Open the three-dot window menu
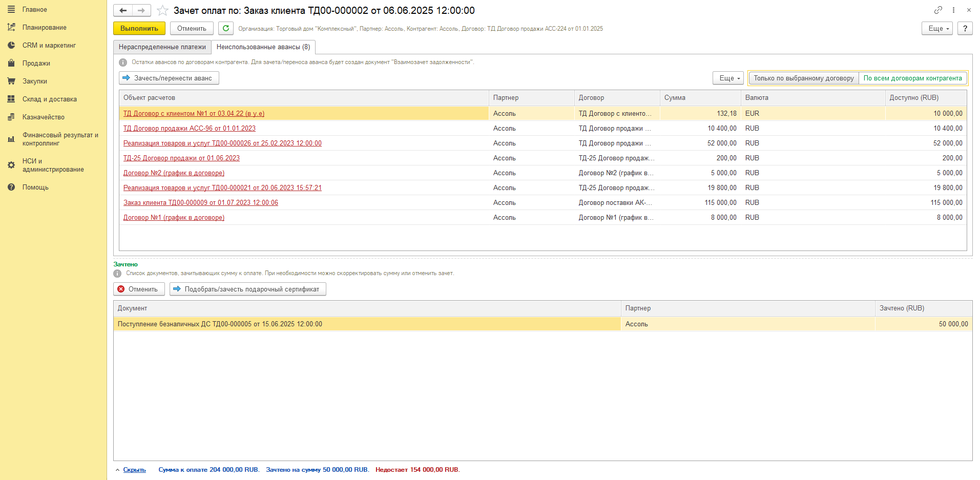Image resolution: width=980 pixels, height=480 pixels. [x=953, y=10]
